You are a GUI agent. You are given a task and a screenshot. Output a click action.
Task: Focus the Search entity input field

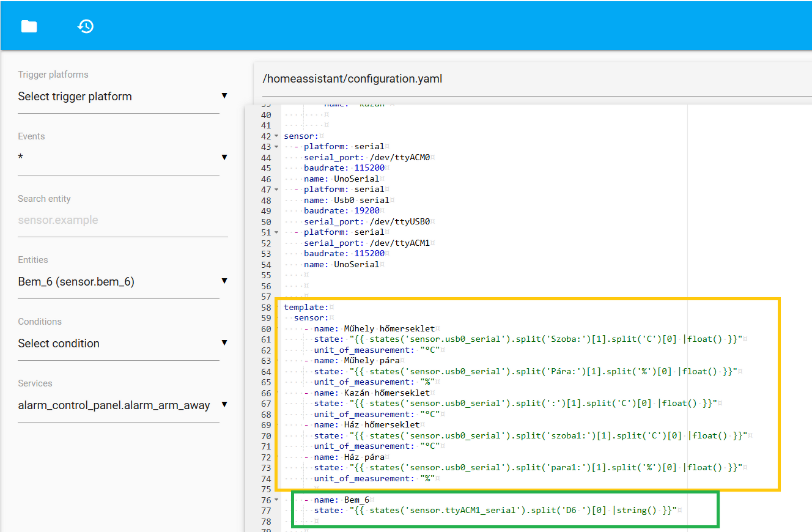[123, 220]
